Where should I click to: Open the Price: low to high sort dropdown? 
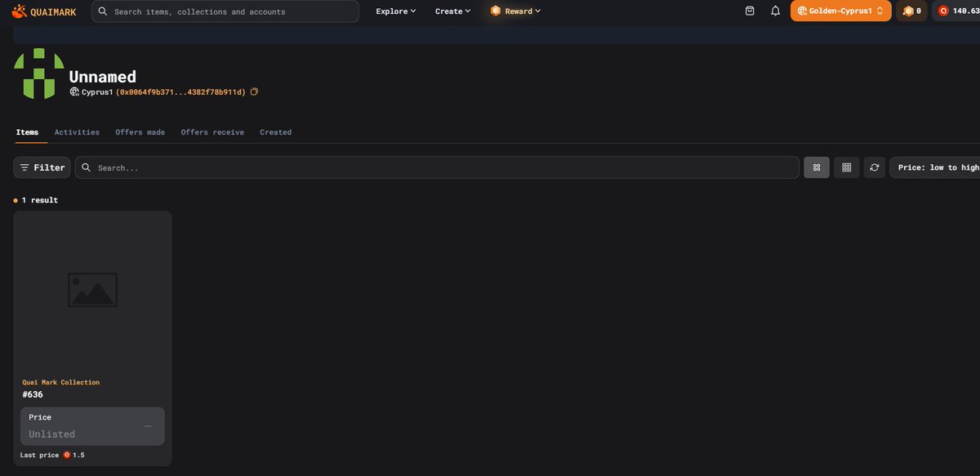coord(935,167)
